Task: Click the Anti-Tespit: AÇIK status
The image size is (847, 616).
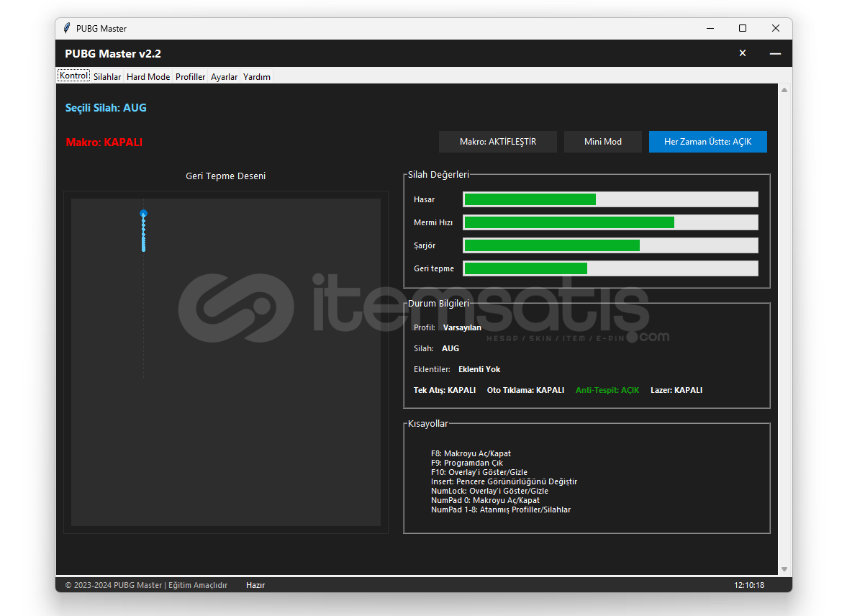Action: 607,390
